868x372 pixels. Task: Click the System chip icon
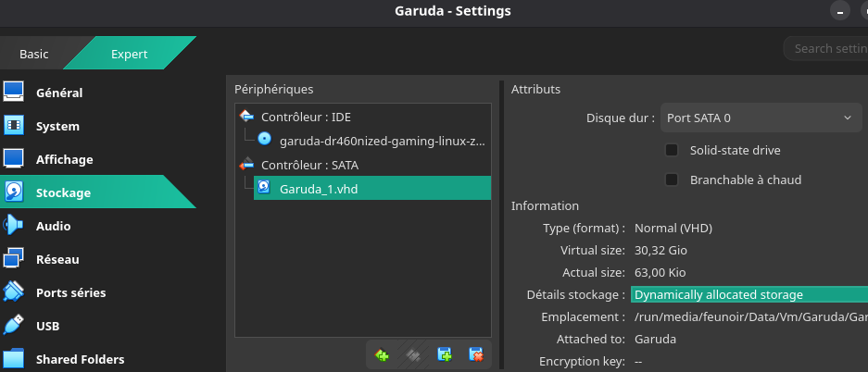click(14, 126)
